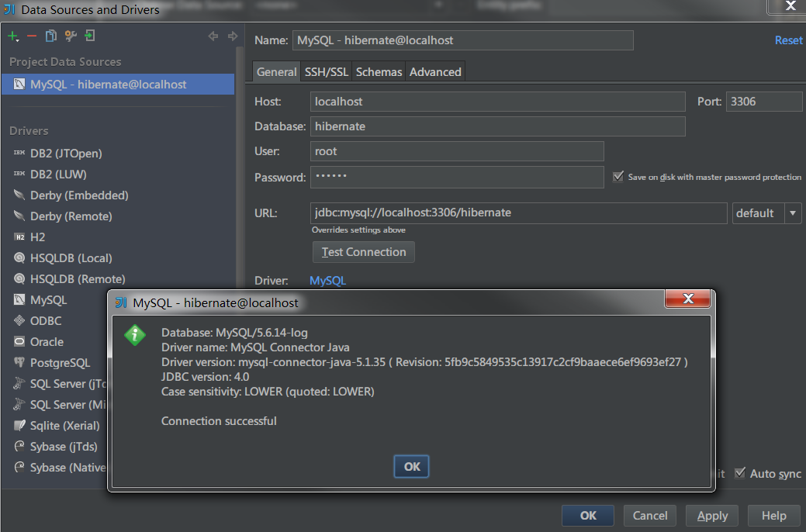
Task: Click the wrench driver settings icon
Action: click(71, 36)
